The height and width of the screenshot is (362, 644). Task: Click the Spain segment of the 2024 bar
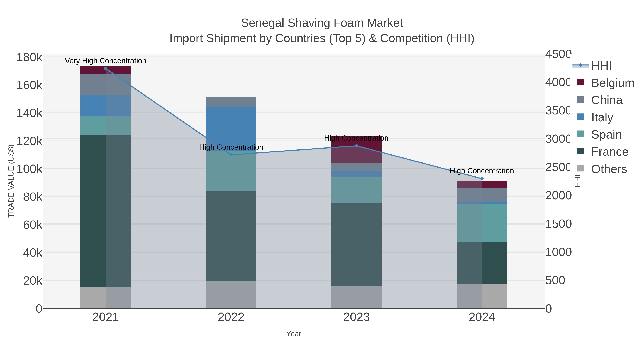point(482,223)
